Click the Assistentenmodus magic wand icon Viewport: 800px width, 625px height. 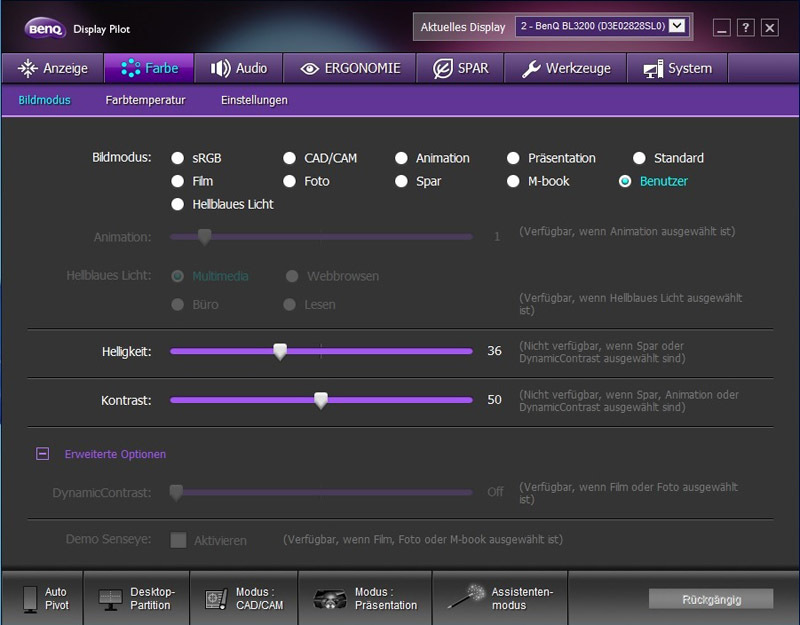point(466,596)
